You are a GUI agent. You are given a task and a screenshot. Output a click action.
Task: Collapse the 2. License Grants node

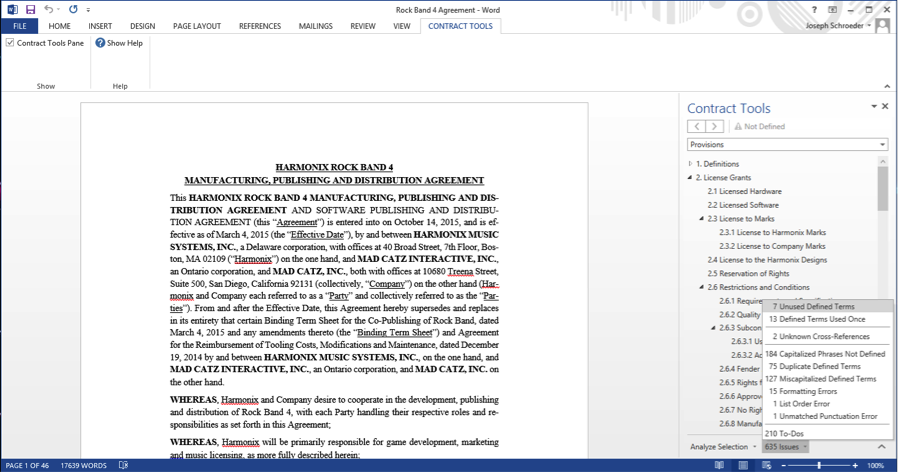[690, 178]
